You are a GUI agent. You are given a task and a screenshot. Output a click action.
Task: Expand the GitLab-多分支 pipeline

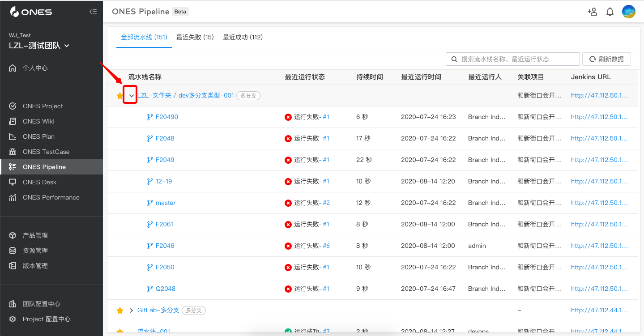click(x=131, y=310)
